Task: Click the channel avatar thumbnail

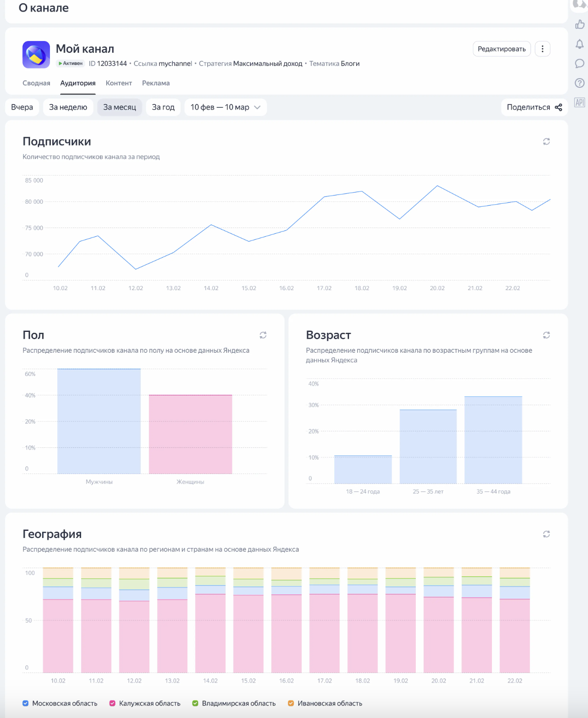Action: coord(36,55)
